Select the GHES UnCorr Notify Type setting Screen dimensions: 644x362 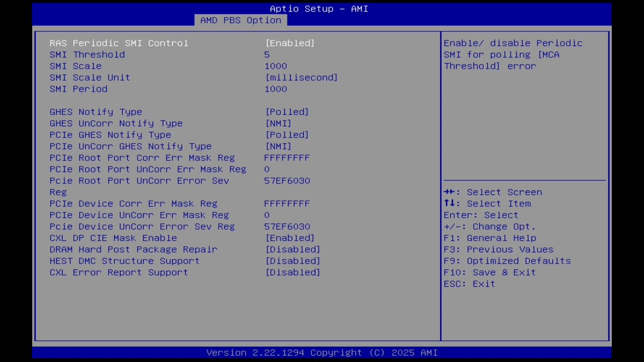(278, 123)
